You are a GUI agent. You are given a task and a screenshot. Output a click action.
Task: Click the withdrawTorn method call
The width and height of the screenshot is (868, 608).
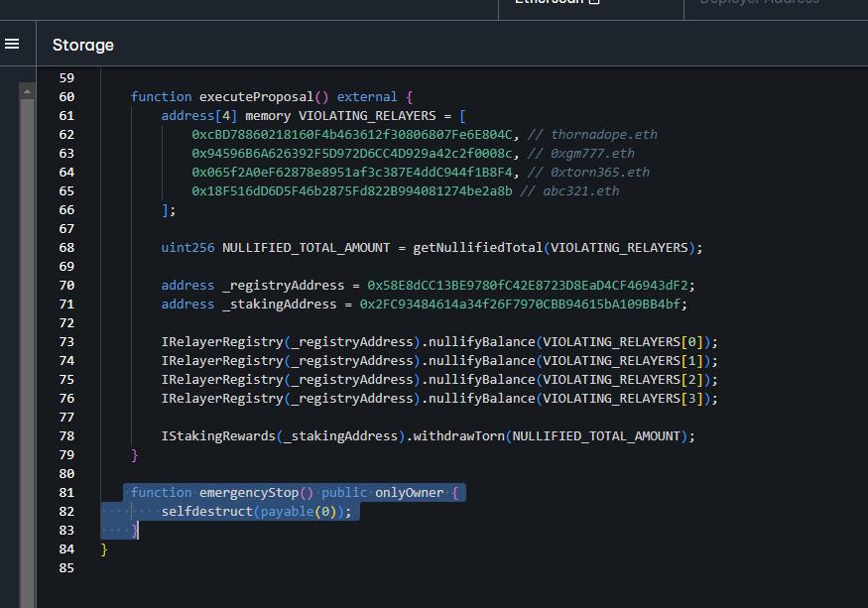[x=458, y=435]
